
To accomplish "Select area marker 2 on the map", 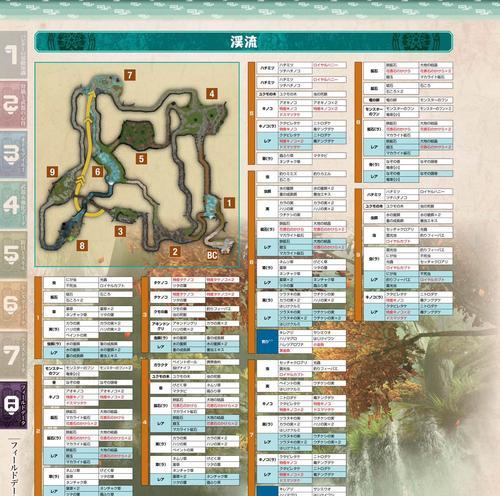I will tap(175, 251).
